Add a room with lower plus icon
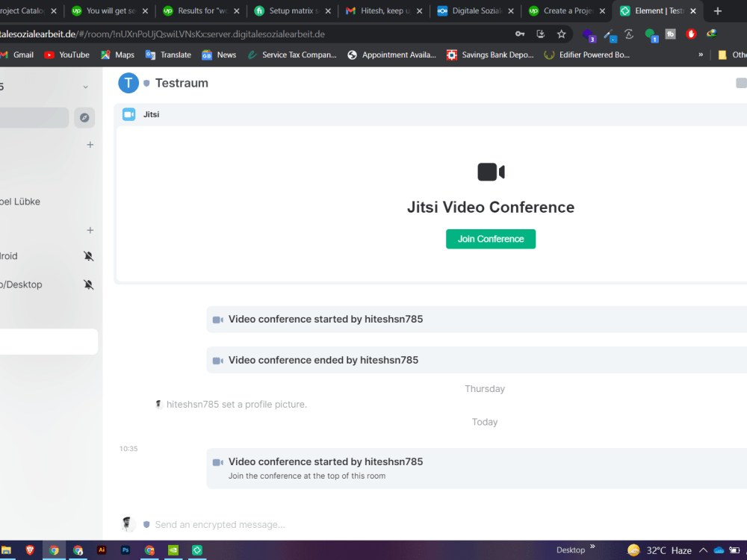 pos(90,231)
